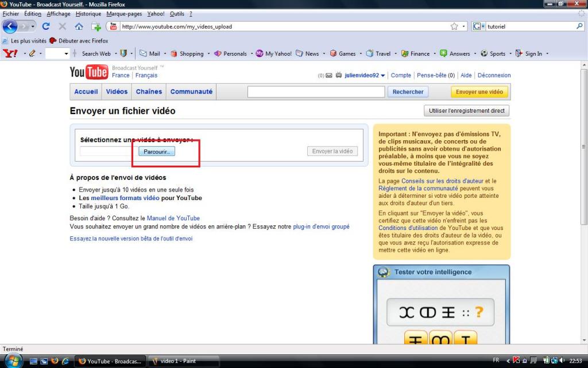Click the search magnifier icon in search box
Viewport: 588px width, 368px height.
[579, 26]
